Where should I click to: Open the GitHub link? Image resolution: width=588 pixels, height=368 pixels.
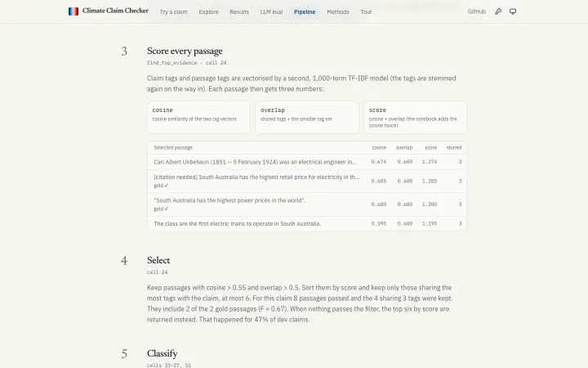click(477, 11)
